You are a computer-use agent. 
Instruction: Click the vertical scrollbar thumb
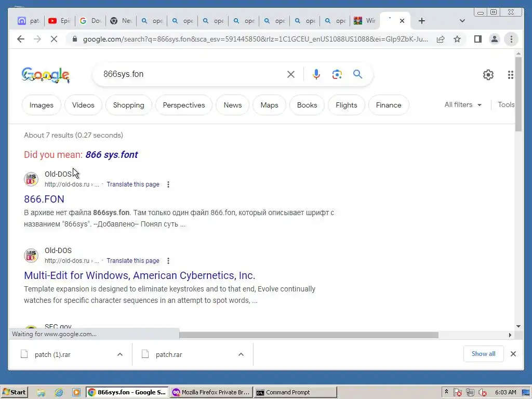[518, 94]
